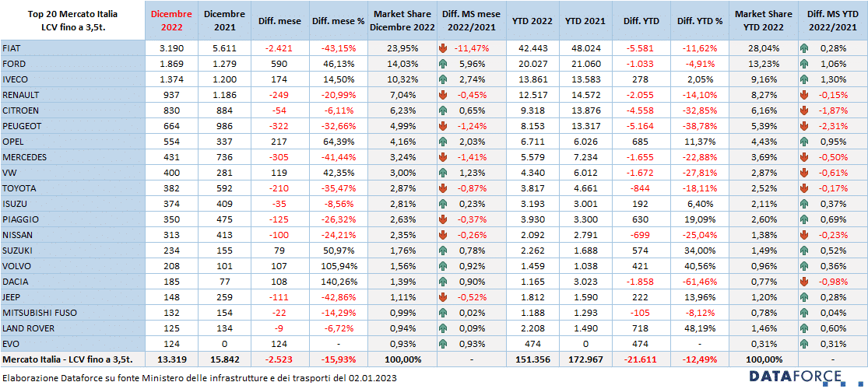
Task: Select the total December 2022 value 13.319
Action: [x=171, y=359]
